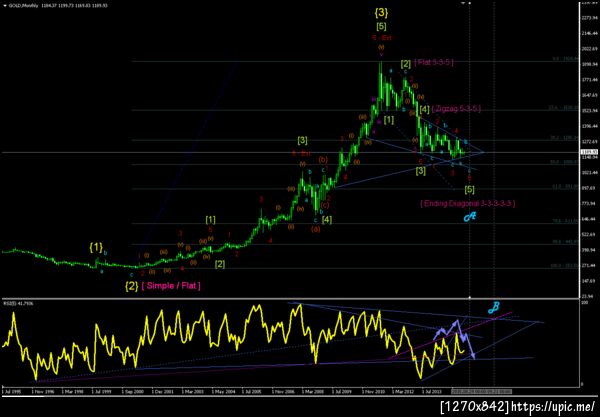Click the 522.69 value on price axis
Screen dimensions: 600x417
(x=590, y=234)
